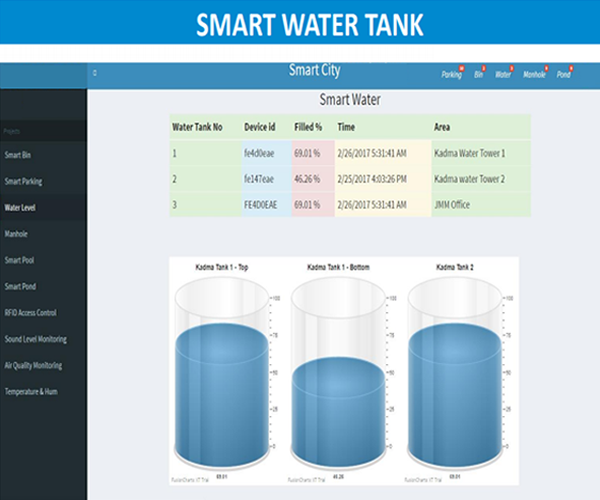Open the Bin notification item
Viewport: 600px width, 500px height.
pos(479,74)
